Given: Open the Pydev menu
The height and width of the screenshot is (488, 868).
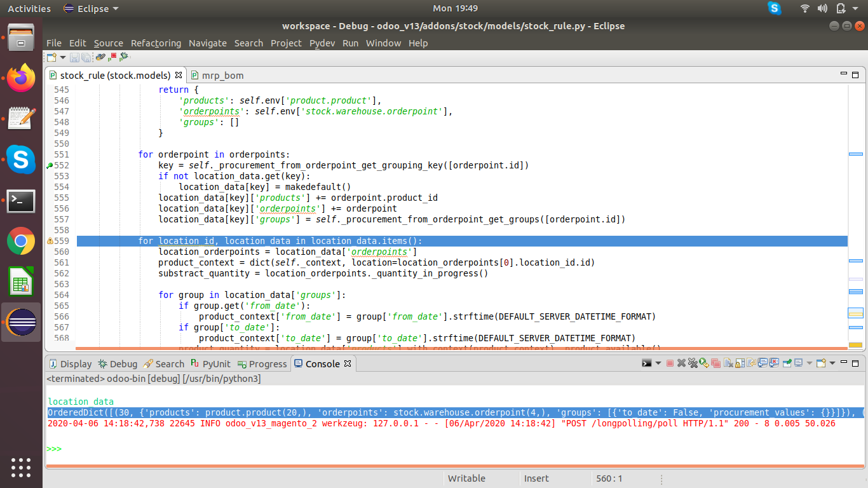Looking at the screenshot, I should click(x=322, y=43).
